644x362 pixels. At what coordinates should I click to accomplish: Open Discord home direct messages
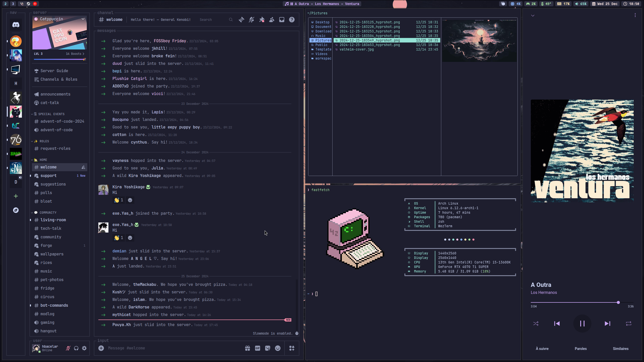click(16, 25)
